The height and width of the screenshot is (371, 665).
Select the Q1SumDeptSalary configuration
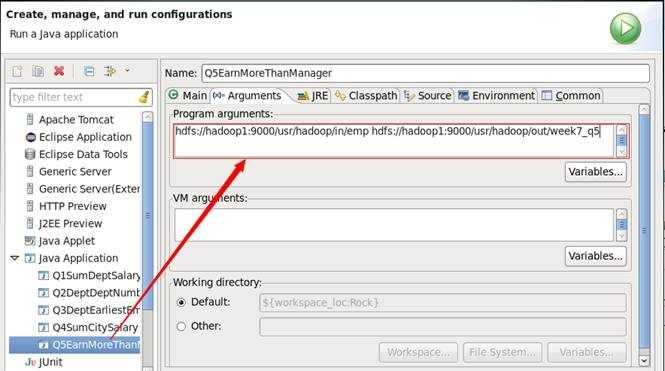pyautogui.click(x=96, y=276)
